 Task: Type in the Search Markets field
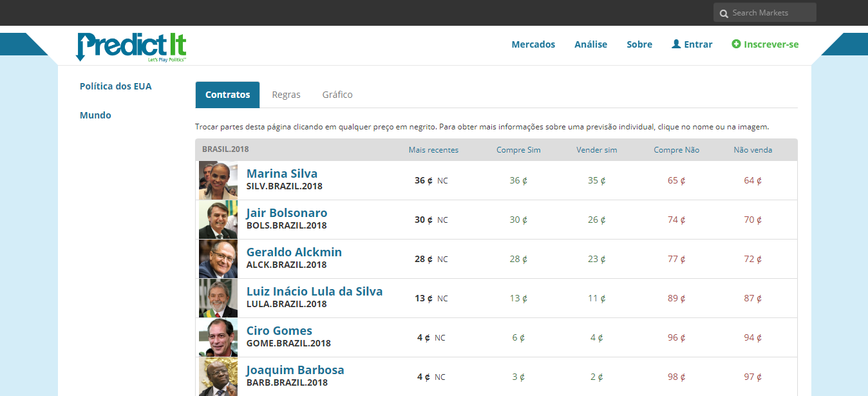pyautogui.click(x=770, y=13)
